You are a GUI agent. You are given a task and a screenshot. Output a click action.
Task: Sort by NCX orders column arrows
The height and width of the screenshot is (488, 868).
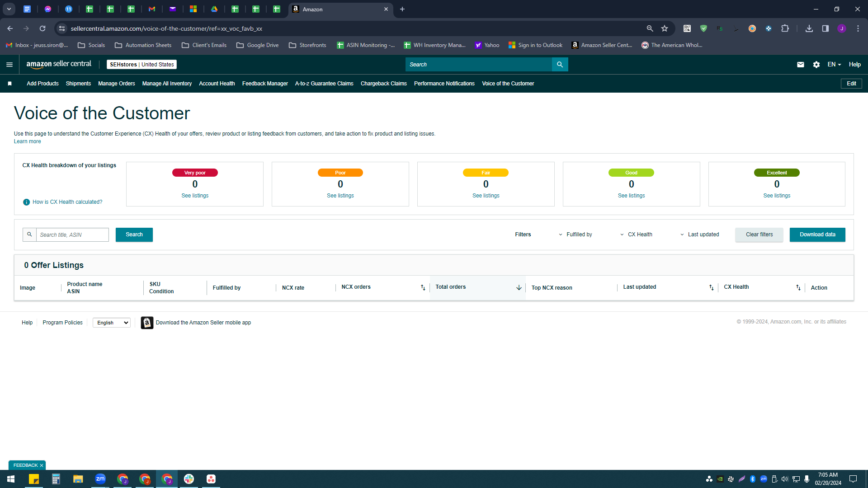pyautogui.click(x=423, y=287)
